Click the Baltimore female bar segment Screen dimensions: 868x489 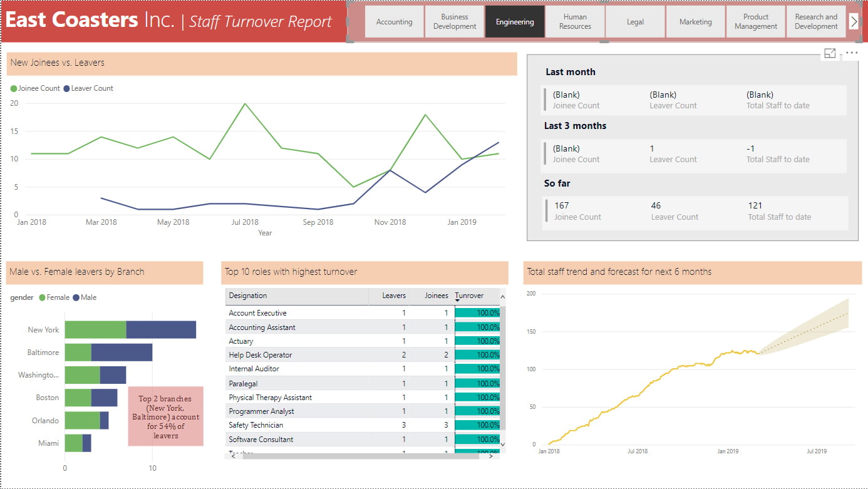pos(78,352)
